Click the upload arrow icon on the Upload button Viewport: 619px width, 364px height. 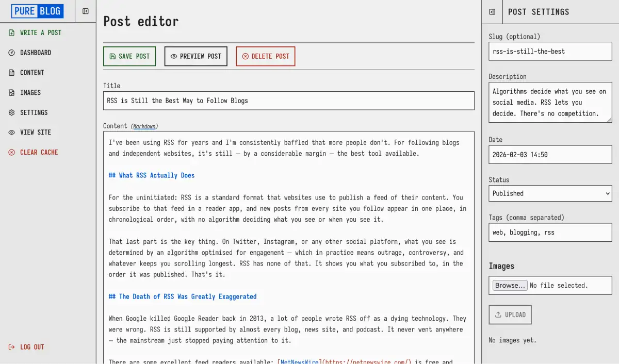(498, 315)
